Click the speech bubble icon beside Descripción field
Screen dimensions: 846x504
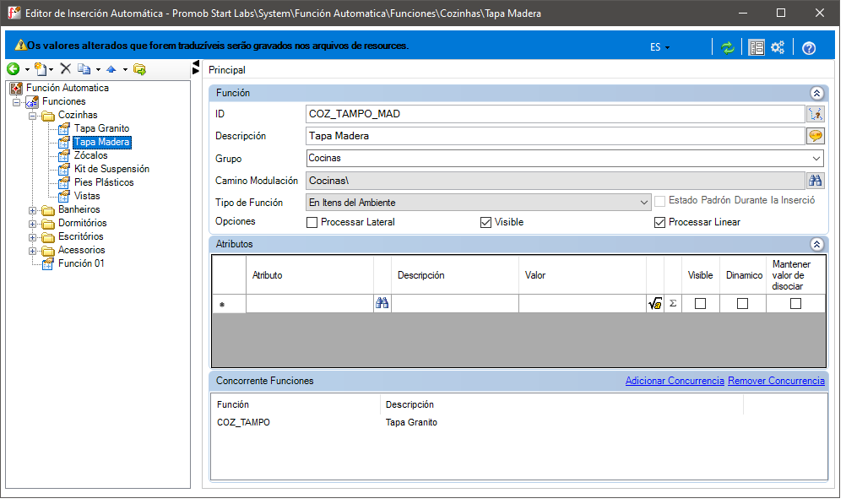pos(816,136)
